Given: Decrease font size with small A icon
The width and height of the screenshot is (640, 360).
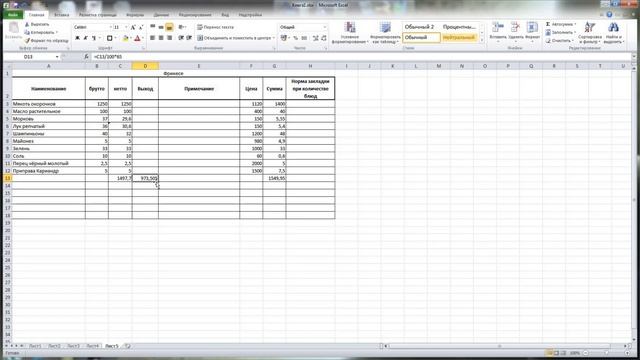Looking at the screenshot, I should pos(141,27).
